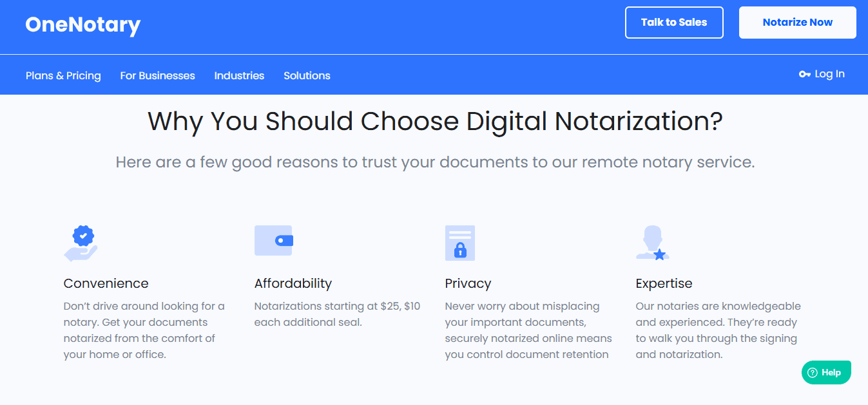Open the green Help chat widget
The image size is (868, 405).
tap(826, 372)
